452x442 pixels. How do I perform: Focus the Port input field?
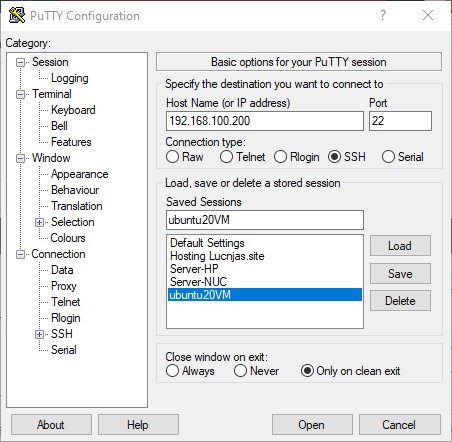point(400,121)
